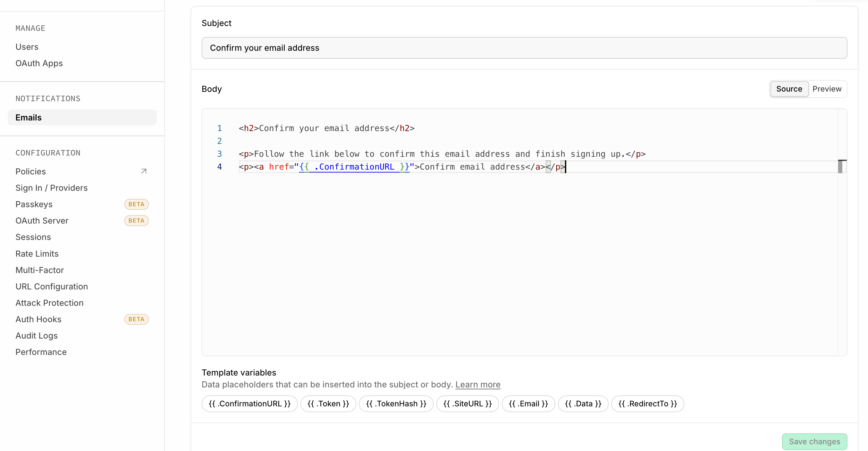Open OAuth Apps in the sidebar

pos(39,63)
